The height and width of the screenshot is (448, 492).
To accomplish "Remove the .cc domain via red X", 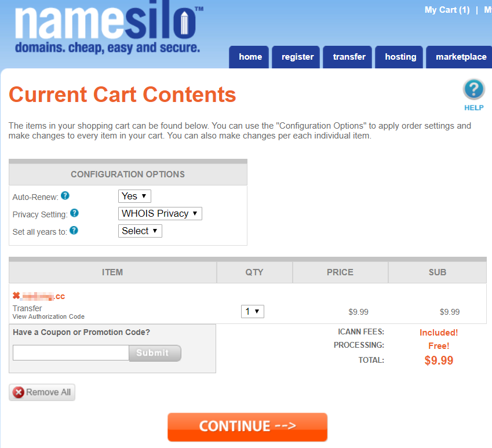I will (x=16, y=296).
